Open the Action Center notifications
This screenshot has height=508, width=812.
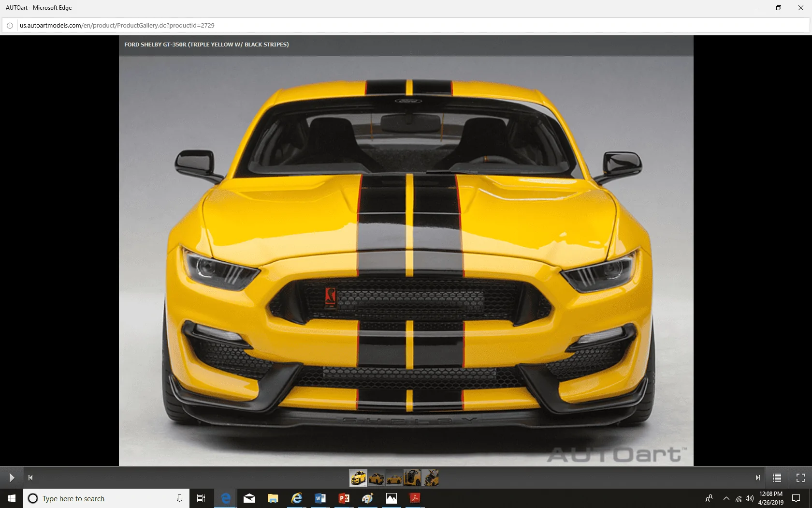[796, 498]
